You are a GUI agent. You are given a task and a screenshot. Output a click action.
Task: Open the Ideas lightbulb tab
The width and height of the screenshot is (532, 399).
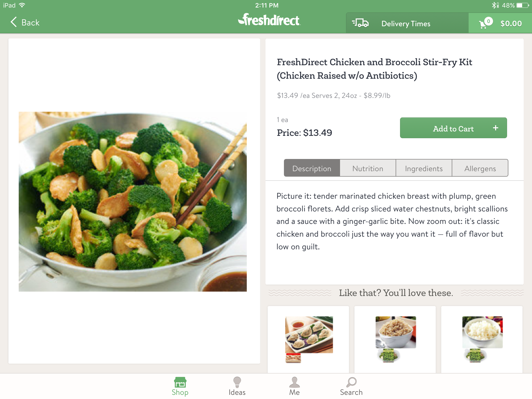[x=237, y=386]
